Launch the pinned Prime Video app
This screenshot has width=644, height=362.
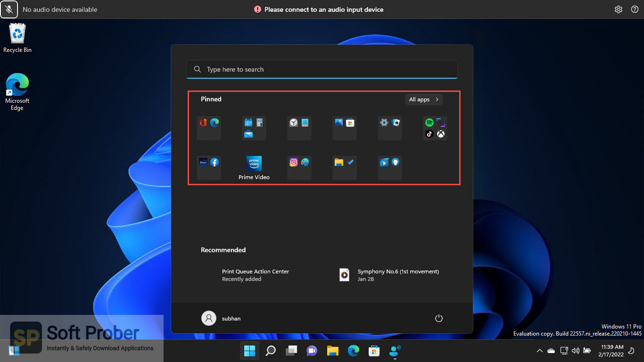pos(254,168)
